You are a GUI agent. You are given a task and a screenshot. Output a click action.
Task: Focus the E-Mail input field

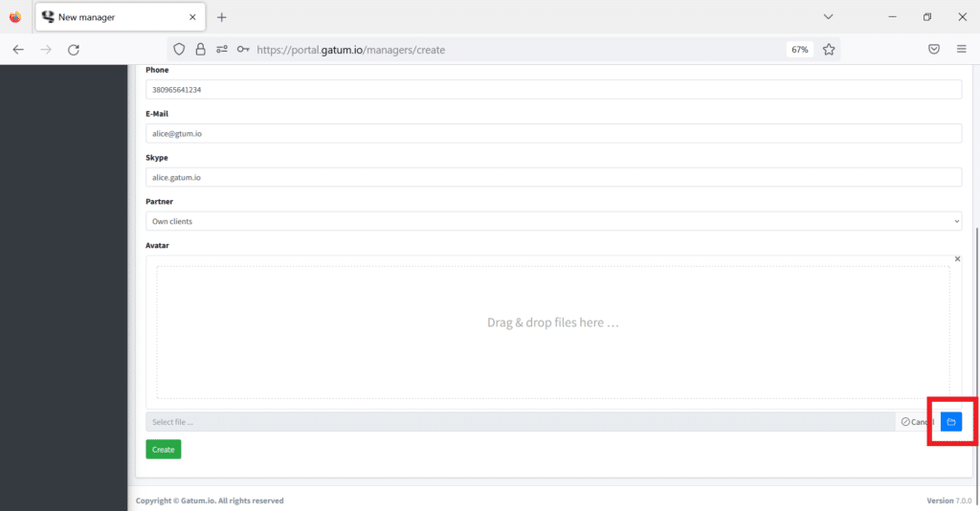click(553, 133)
